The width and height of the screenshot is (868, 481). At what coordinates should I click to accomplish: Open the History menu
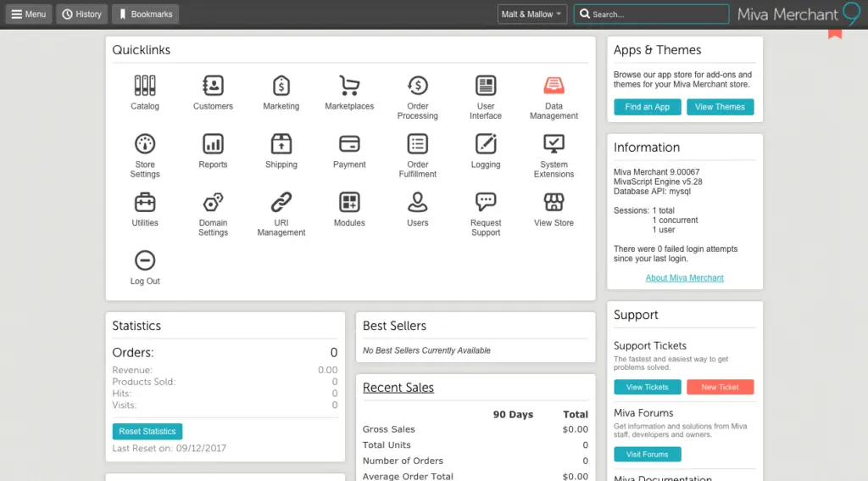82,14
